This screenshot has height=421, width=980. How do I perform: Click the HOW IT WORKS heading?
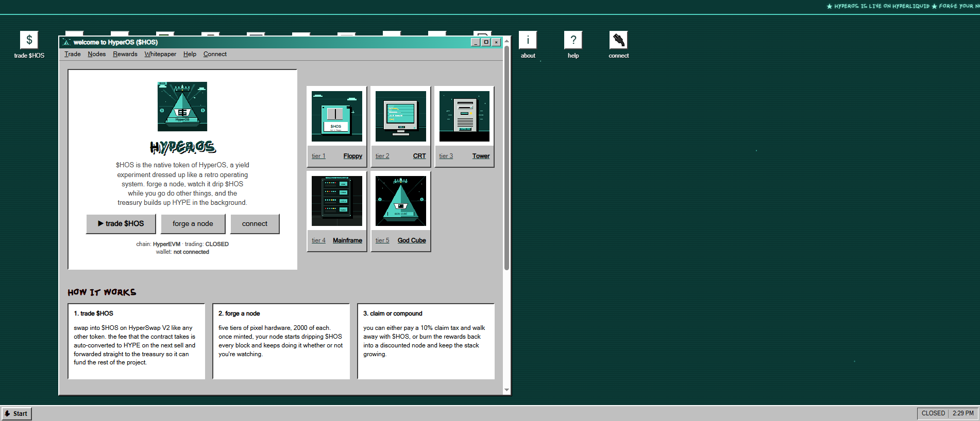pos(102,292)
